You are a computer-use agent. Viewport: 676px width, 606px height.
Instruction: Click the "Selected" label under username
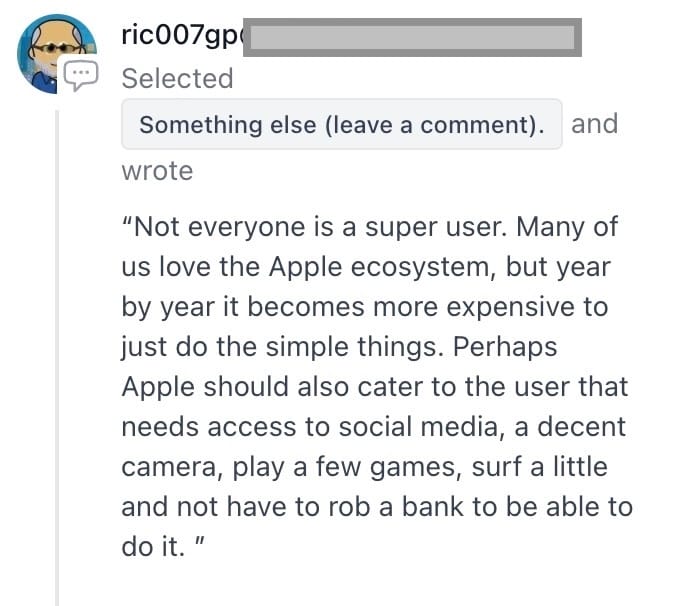point(177,78)
